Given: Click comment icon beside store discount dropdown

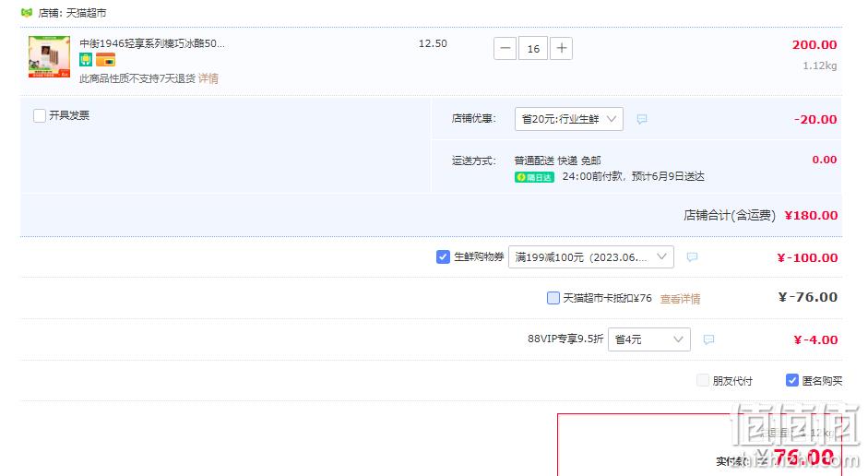Looking at the screenshot, I should click(x=642, y=119).
